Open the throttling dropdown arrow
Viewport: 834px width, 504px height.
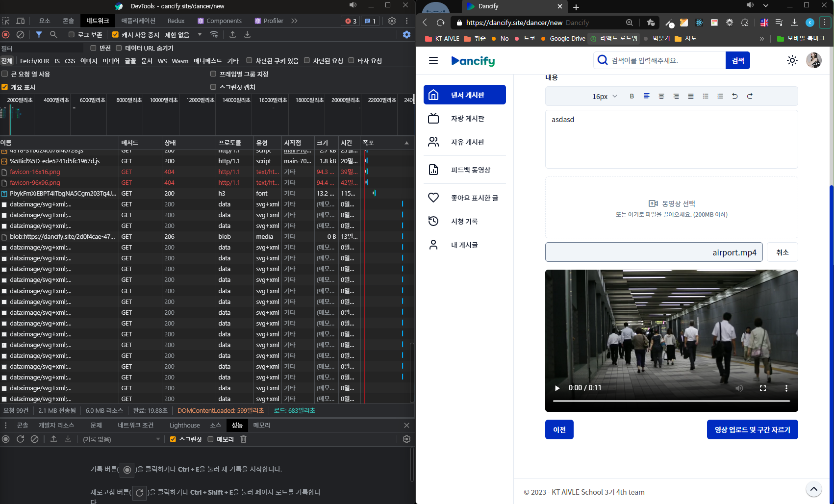tap(200, 34)
